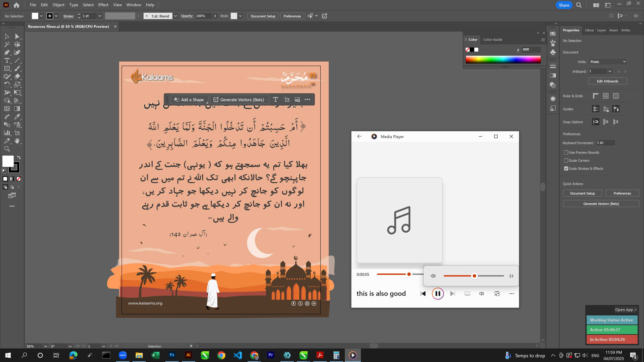Open the zoom level dropdown at 50%
Image resolution: width=644 pixels, height=362 pixels.
[46, 346]
